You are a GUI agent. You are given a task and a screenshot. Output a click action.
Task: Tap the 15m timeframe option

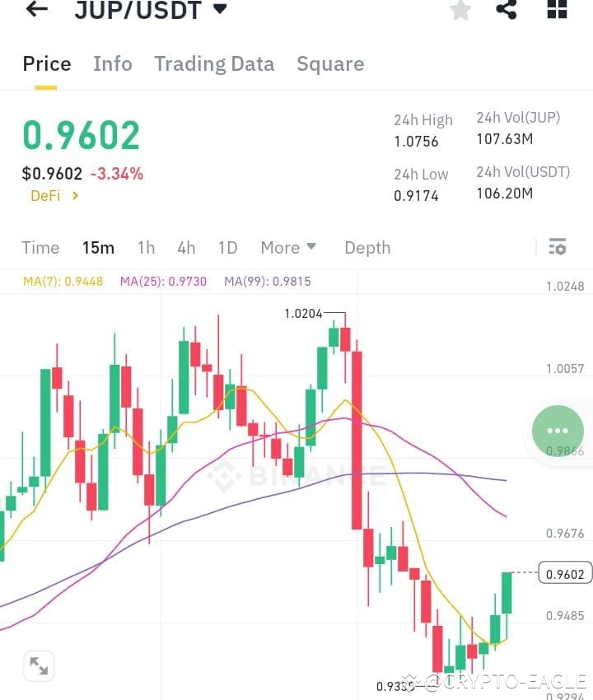click(99, 247)
